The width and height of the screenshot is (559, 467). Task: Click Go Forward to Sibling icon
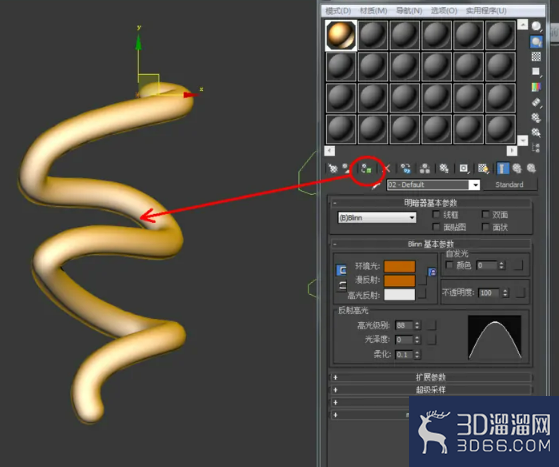pyautogui.click(x=531, y=168)
